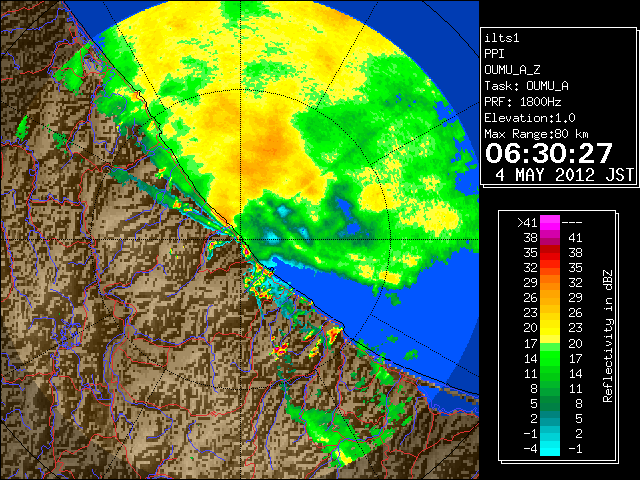640x480 pixels.
Task: Click the 'ilts1' label in info box
Action: click(502, 38)
